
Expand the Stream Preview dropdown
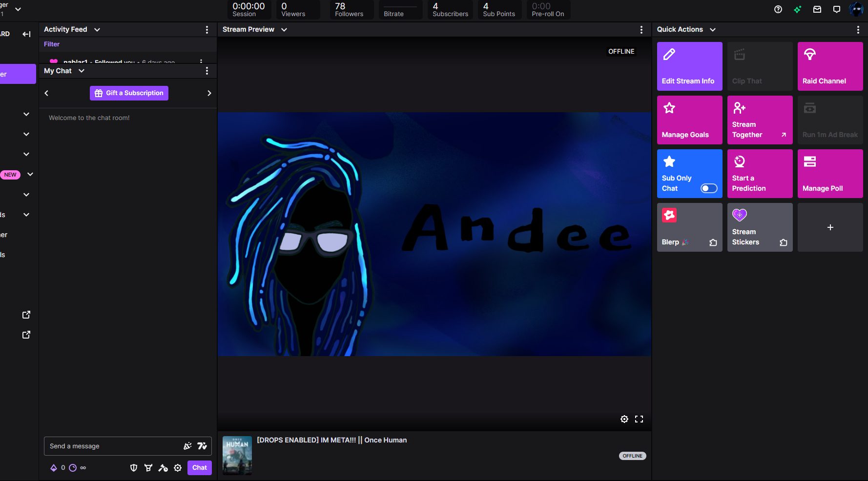click(x=284, y=30)
